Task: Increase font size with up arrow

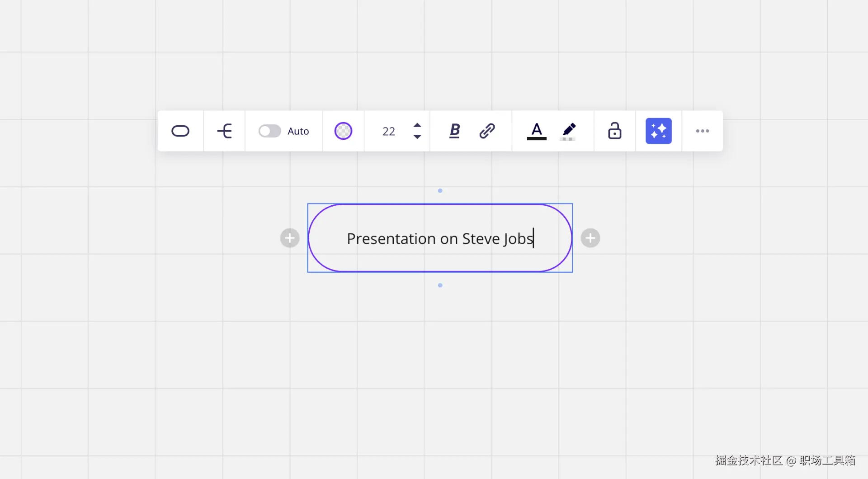Action: [417, 125]
